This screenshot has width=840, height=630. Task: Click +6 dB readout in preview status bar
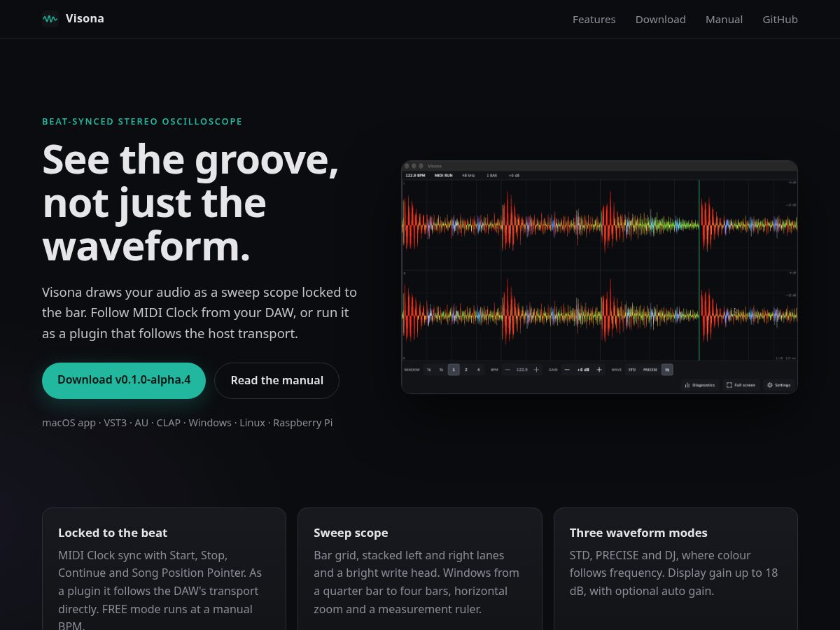point(514,176)
